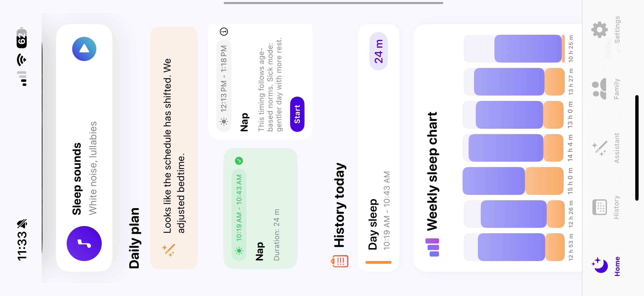
Task: Tap the Weekly sleep chart icon
Action: tap(432, 247)
